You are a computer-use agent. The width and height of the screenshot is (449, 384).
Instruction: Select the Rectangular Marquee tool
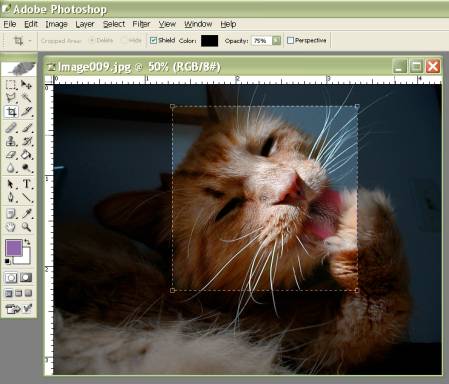pos(11,85)
